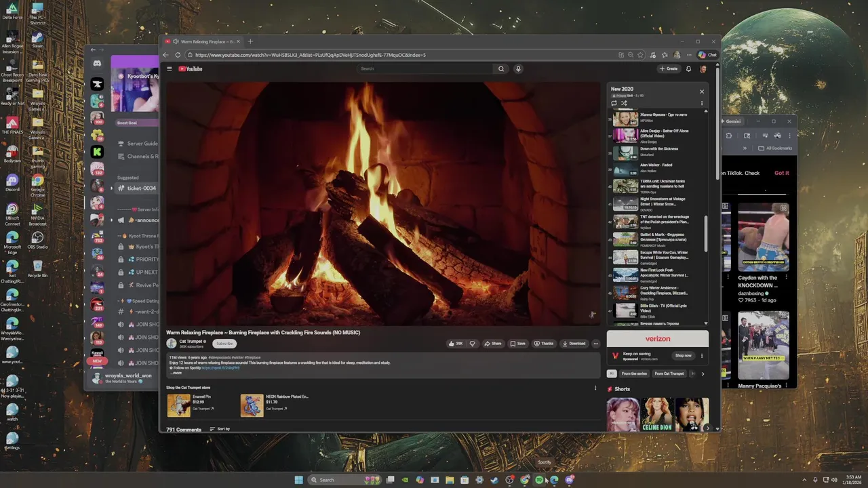Open Steam desktop shortcut

pos(37,40)
